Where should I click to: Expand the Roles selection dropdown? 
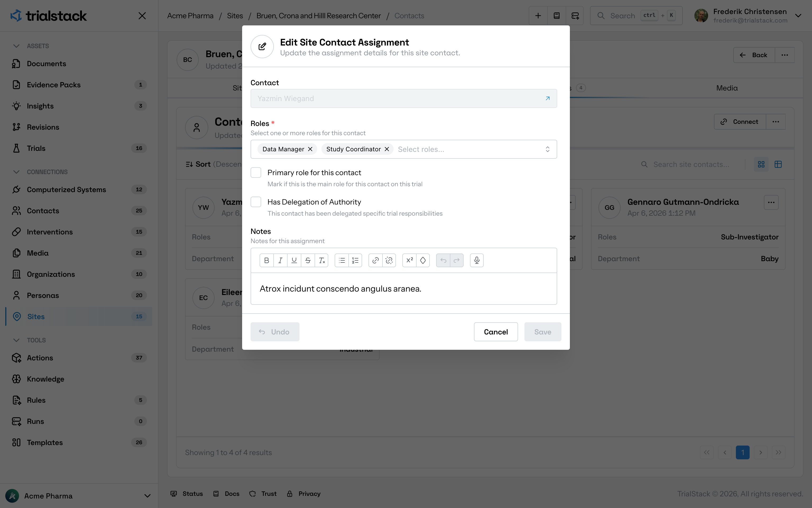(548, 149)
